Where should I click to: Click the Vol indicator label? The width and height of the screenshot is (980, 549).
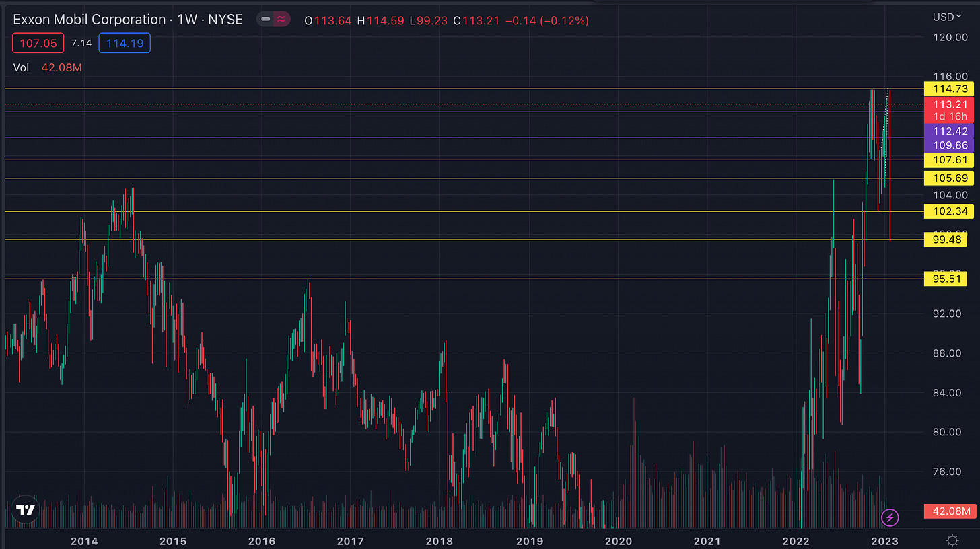point(21,67)
